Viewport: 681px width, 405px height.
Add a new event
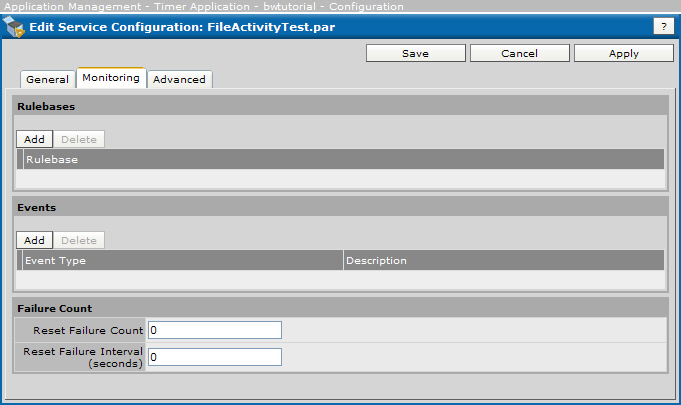coord(34,240)
